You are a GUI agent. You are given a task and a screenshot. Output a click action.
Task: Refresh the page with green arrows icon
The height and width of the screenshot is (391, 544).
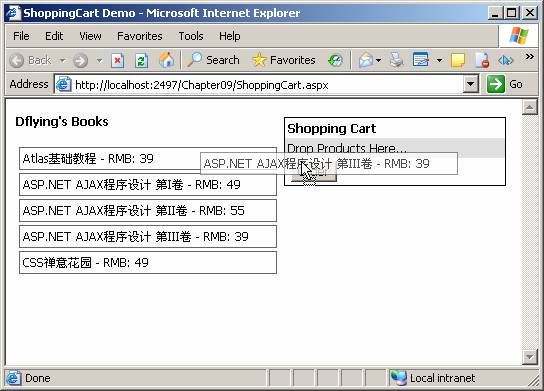[141, 60]
